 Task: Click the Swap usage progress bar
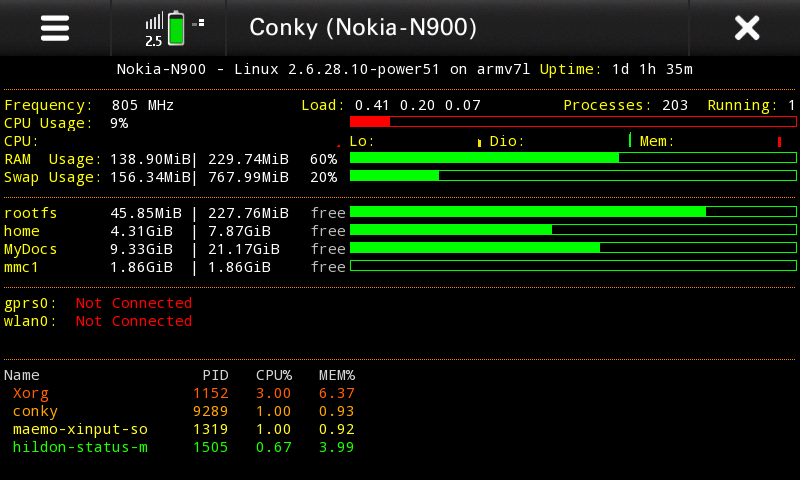(x=573, y=175)
